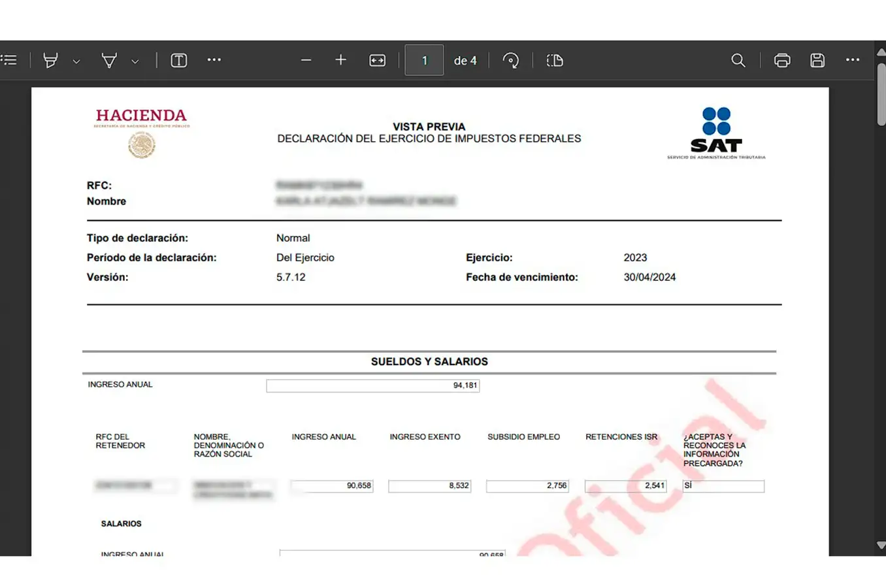
Task: Open the table of contents sidebar
Action: click(x=9, y=59)
